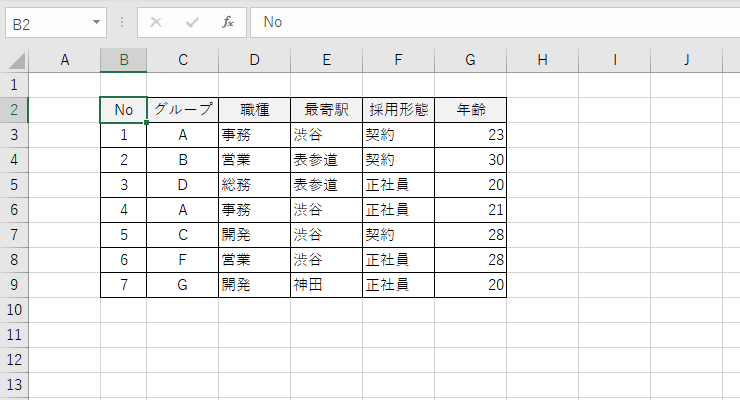The width and height of the screenshot is (740, 400).
Task: Select column G header
Action: click(471, 60)
